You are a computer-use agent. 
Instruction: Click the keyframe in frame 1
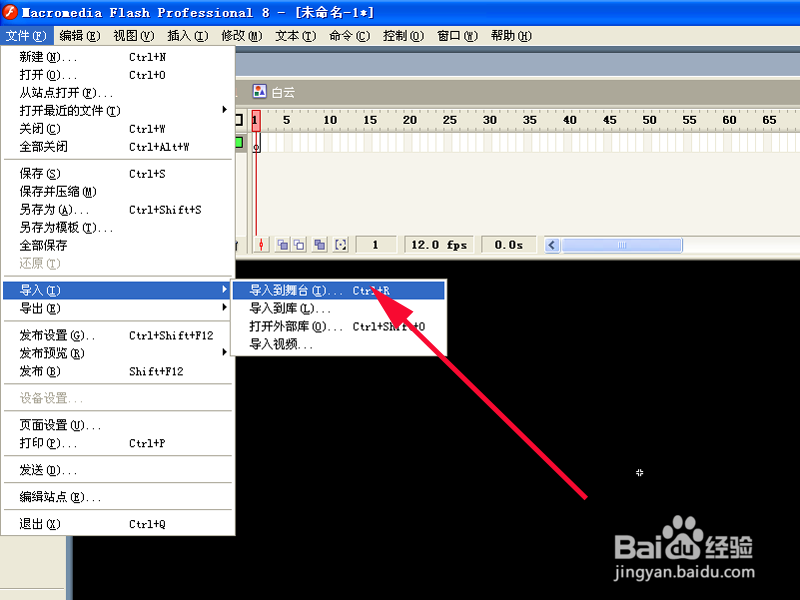point(256,143)
